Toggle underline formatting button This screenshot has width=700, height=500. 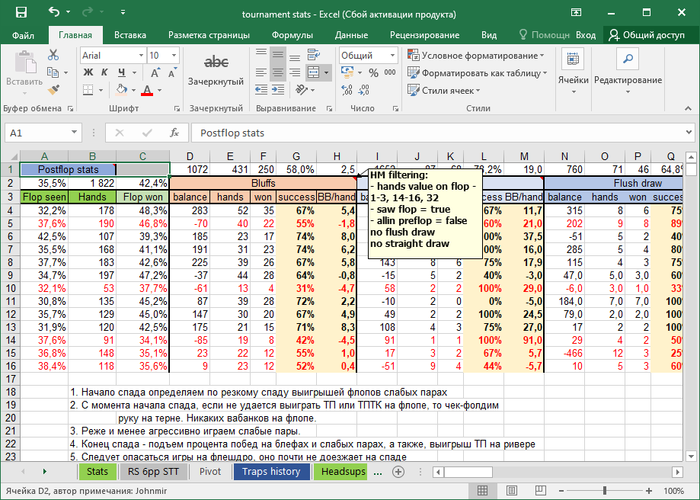pyautogui.click(x=123, y=74)
